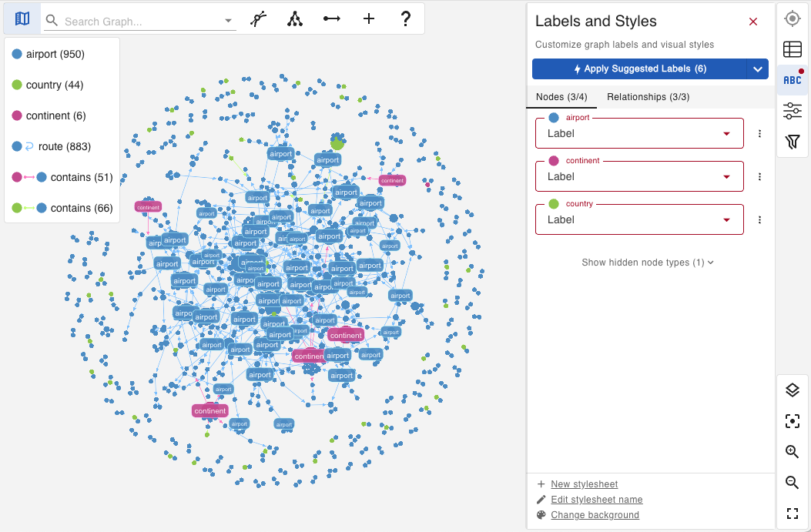Click the add relationship arrow icon
The width and height of the screenshot is (811, 532).
click(331, 18)
